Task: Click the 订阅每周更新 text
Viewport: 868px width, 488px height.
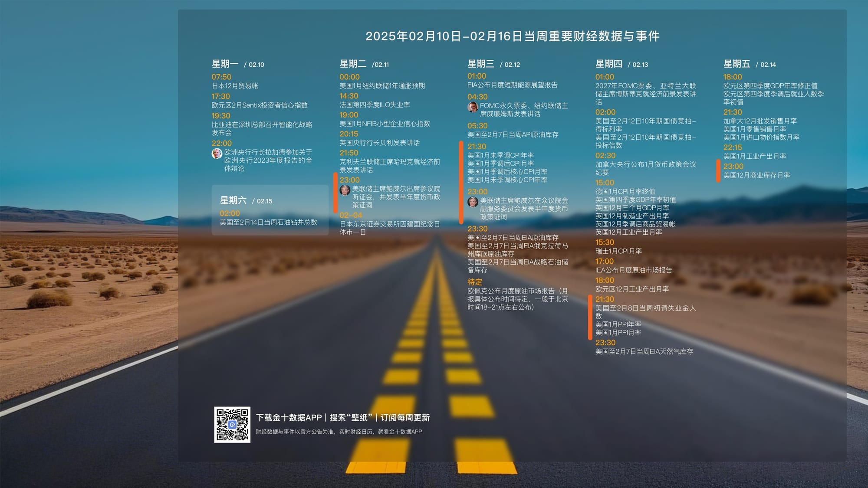Action: (x=405, y=418)
